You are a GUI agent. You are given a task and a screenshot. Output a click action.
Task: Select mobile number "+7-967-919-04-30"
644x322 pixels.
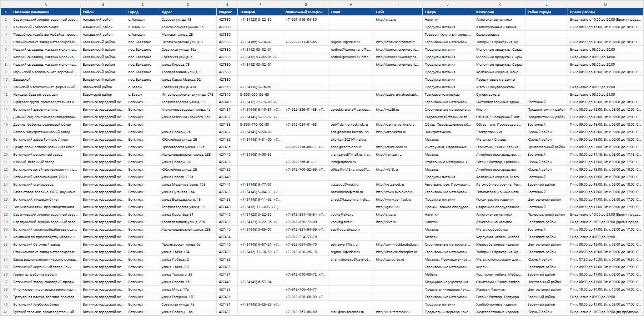click(x=306, y=20)
